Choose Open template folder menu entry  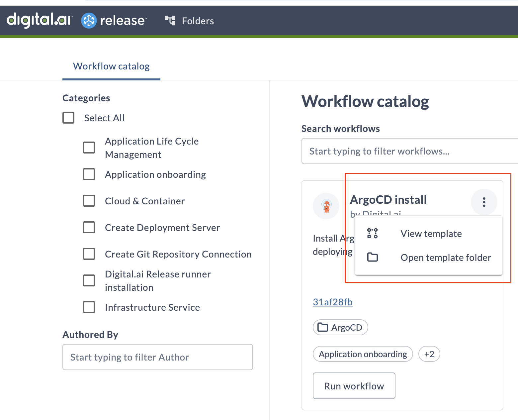click(446, 258)
